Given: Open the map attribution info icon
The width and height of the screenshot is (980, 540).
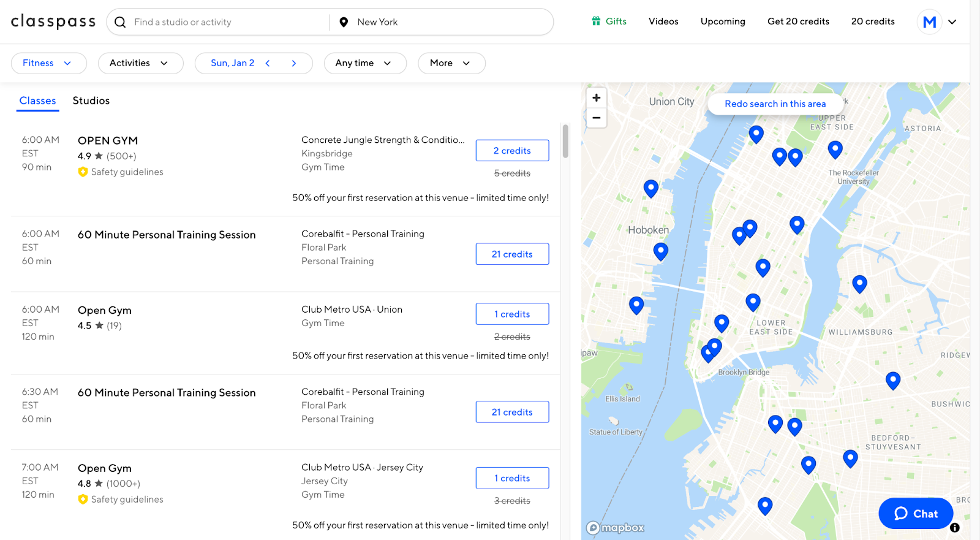Looking at the screenshot, I should coord(955,528).
